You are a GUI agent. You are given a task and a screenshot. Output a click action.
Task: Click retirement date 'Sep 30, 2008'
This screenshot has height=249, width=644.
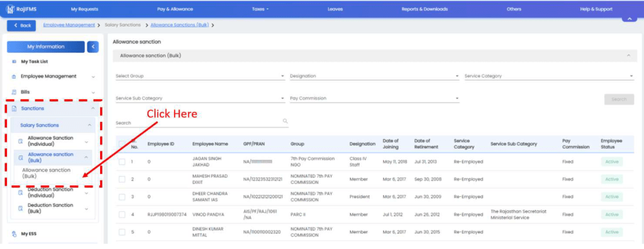click(428, 179)
